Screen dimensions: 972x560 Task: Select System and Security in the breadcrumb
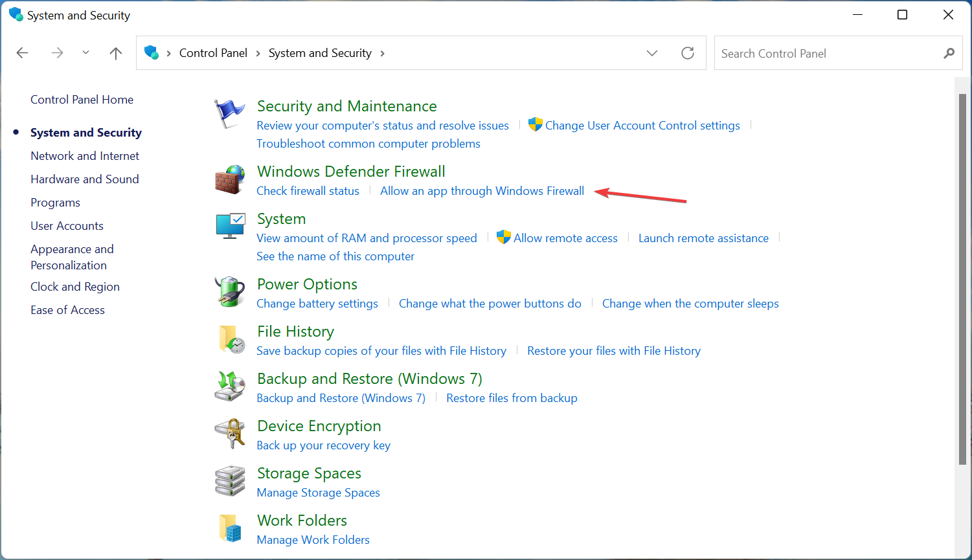pyautogui.click(x=320, y=53)
